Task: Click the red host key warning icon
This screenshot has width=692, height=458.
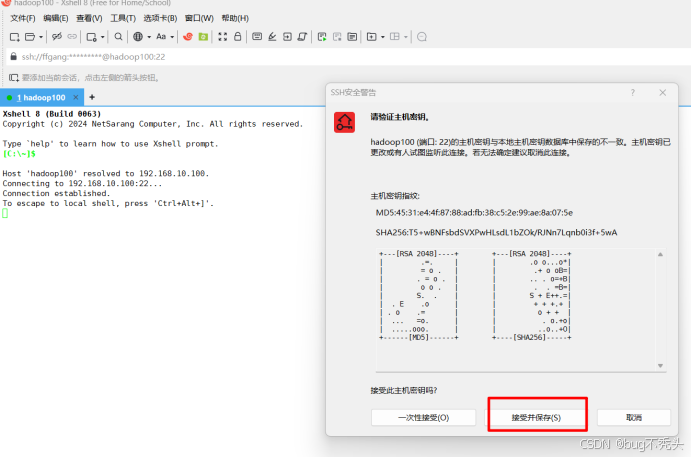Action: (344, 123)
